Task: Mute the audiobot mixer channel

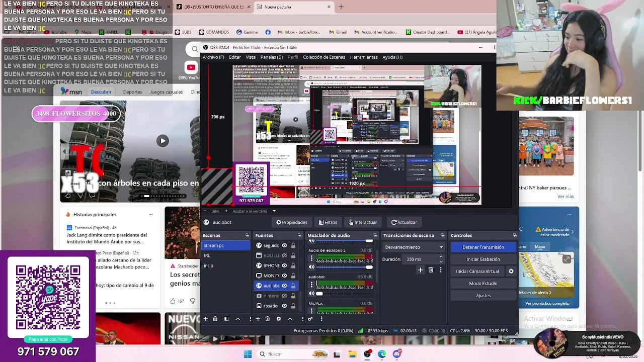Action: pos(311,294)
